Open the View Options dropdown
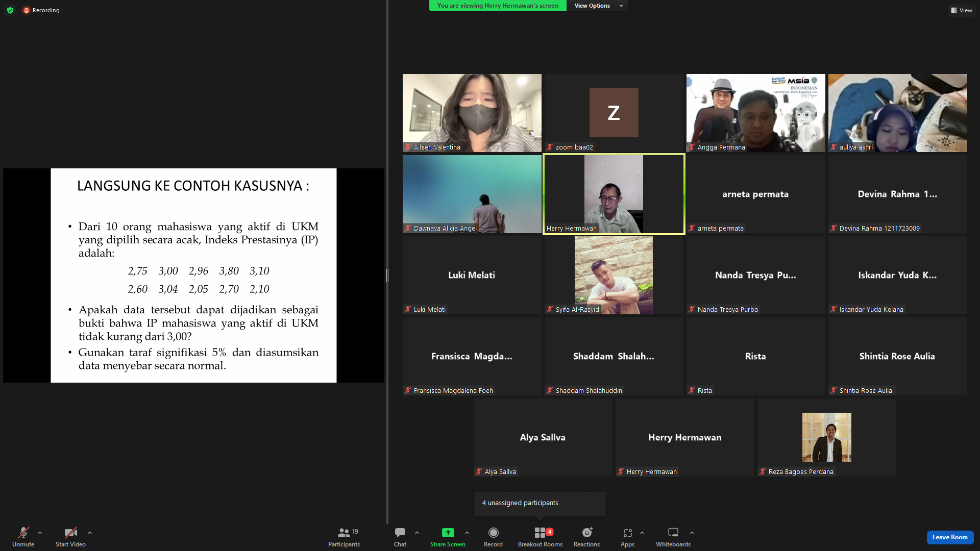Viewport: 980px width, 551px height. coord(598,6)
